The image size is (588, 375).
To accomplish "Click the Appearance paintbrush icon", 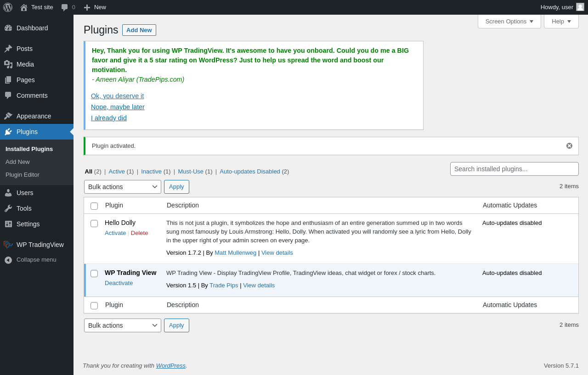I will point(8,116).
